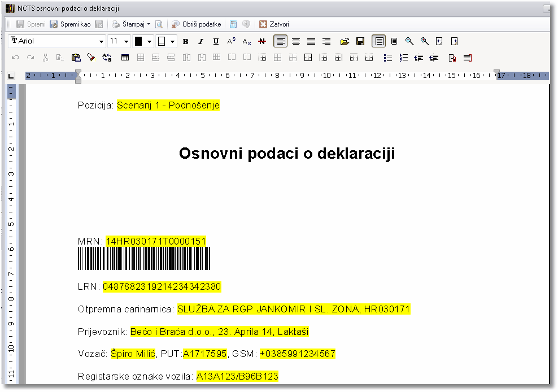Click the SLUŽBA ZA RGP JANKOMIR text

(x=241, y=309)
